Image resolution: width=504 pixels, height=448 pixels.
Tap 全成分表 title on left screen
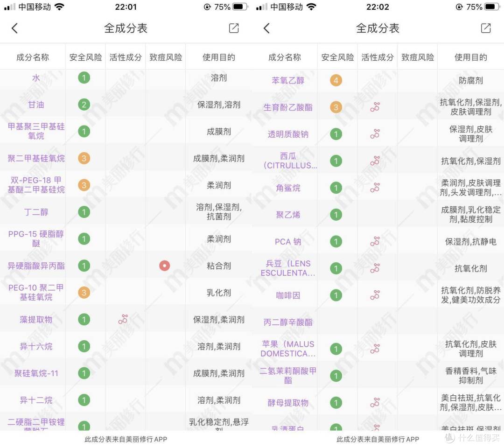point(126,28)
